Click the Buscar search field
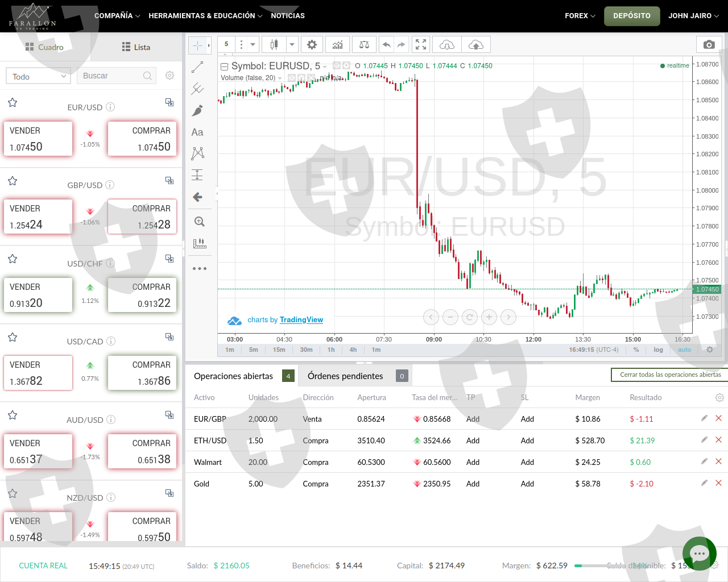Viewport: 728px width, 582px height. pyautogui.click(x=111, y=76)
